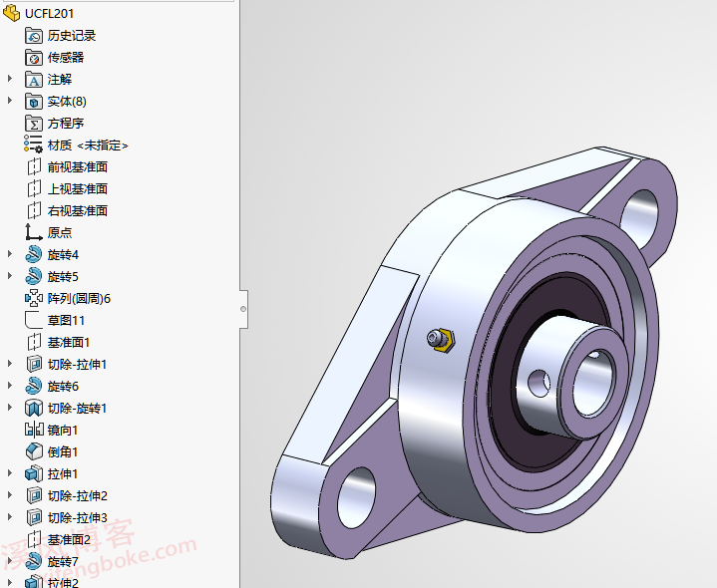
Task: Expand the 拉伸1 feature
Action: tap(10, 473)
